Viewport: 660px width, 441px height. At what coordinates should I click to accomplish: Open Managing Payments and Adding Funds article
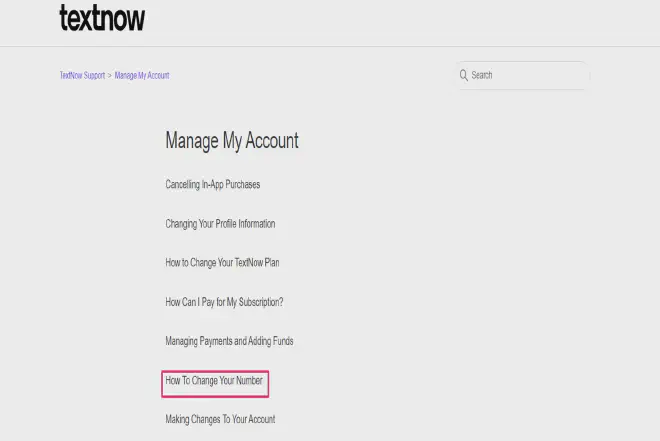(x=229, y=341)
